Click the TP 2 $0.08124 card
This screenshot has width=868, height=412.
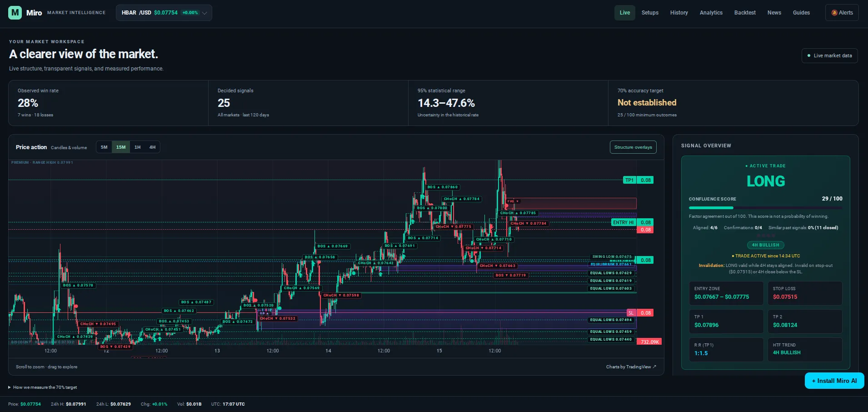click(805, 322)
